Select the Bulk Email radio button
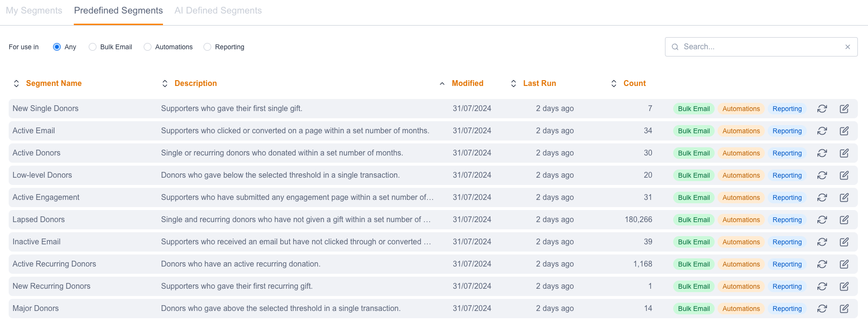 click(93, 47)
